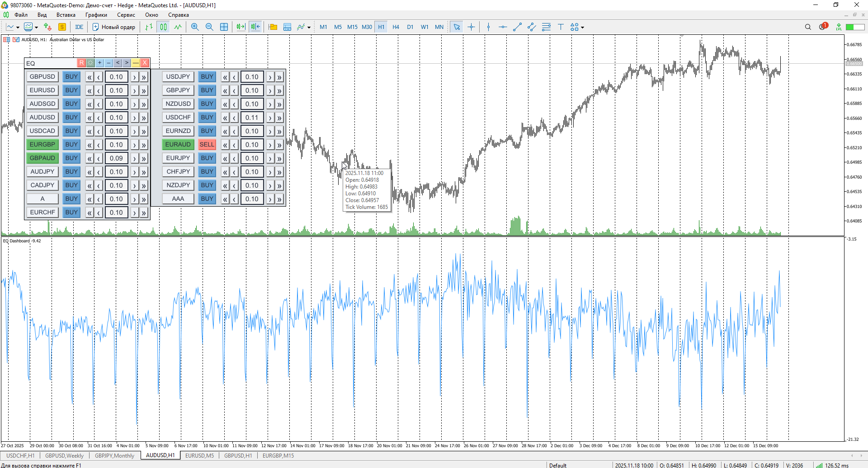
Task: Switch chart to line chart mode
Action: pyautogui.click(x=178, y=27)
